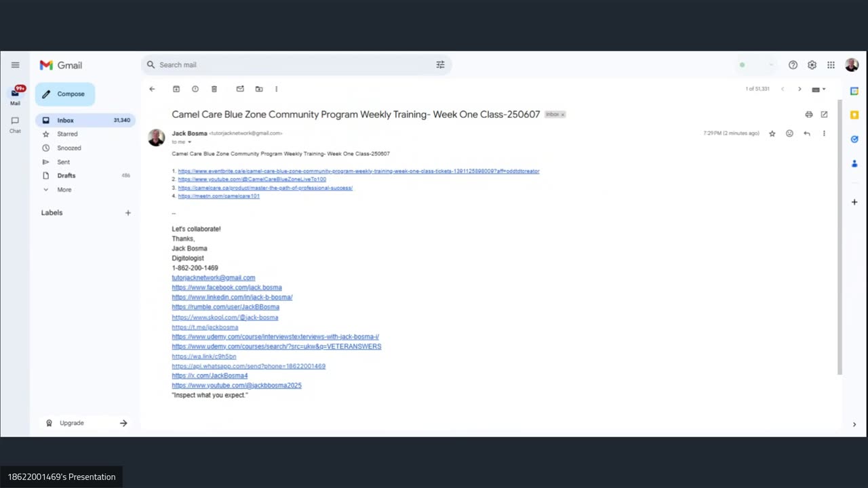Open the Support help icon
Image resolution: width=868 pixels, height=488 pixels.
pos(793,65)
